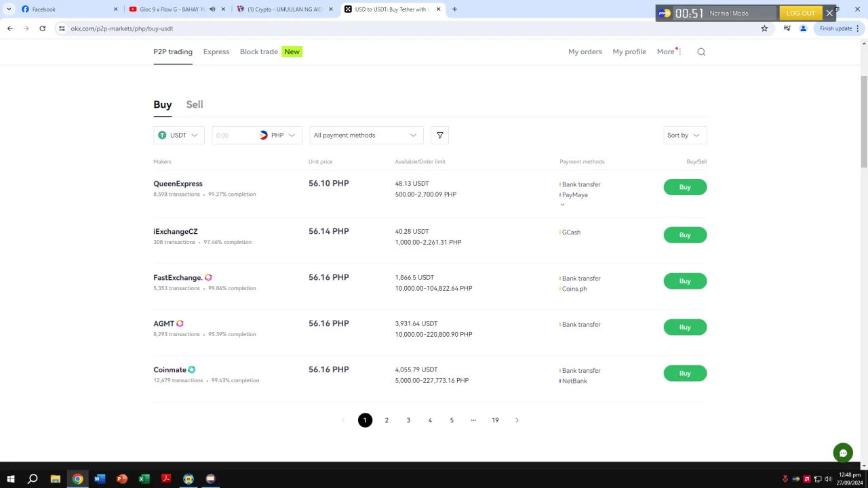868x488 pixels.
Task: Open the green live chat support bubble
Action: point(843,453)
